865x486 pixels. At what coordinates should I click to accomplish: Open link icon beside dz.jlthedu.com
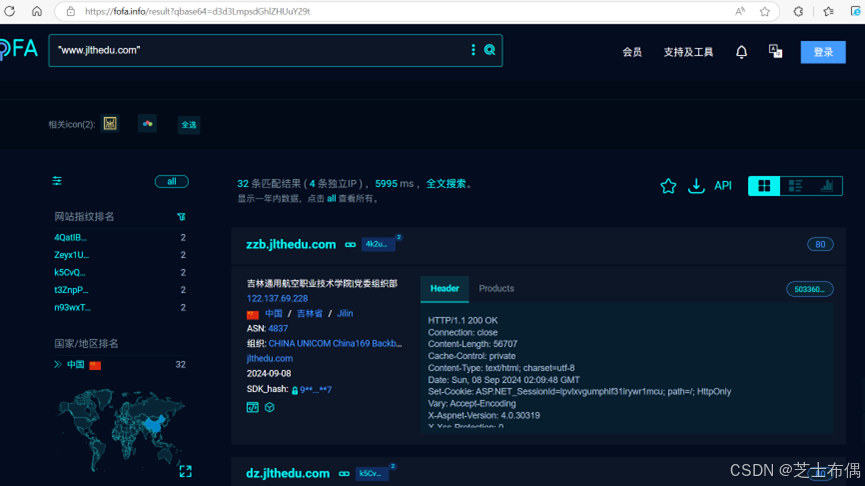[344, 473]
